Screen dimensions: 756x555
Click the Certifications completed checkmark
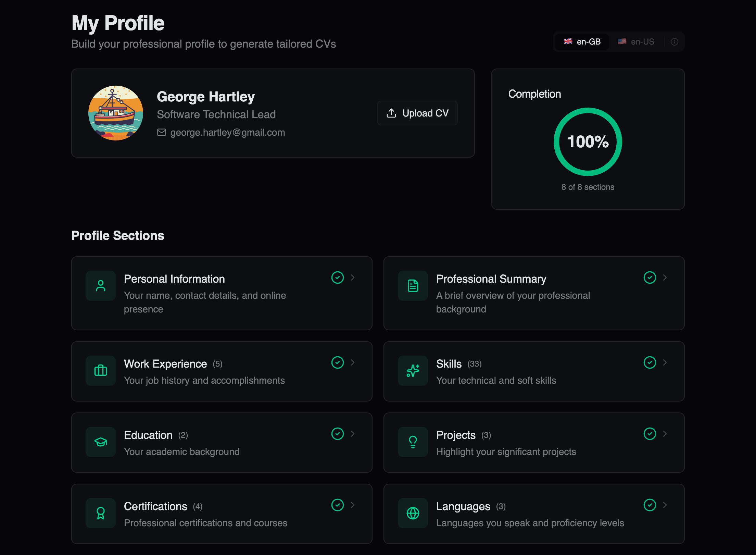coord(338,505)
